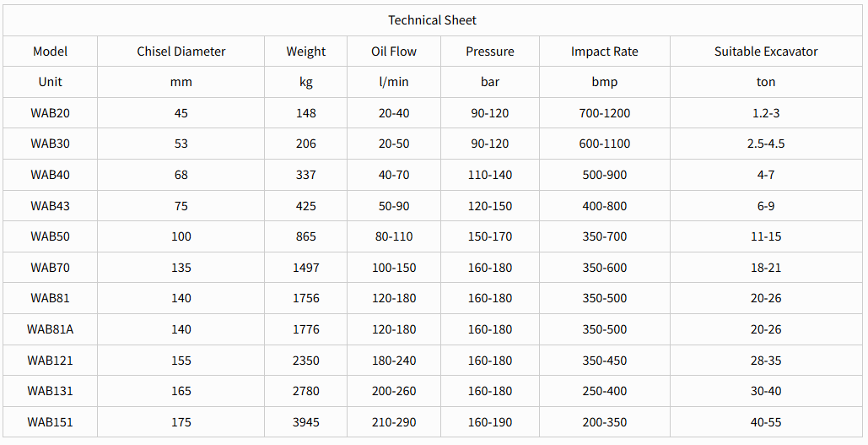Click the Pressure column header
This screenshot has width=868, height=445.
pos(489,52)
